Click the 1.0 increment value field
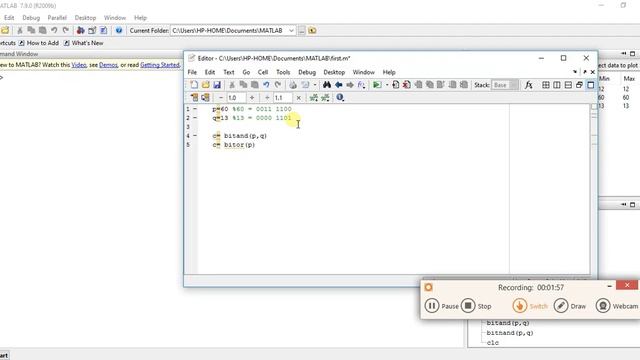Image resolution: width=640 pixels, height=360 pixels. pyautogui.click(x=236, y=98)
